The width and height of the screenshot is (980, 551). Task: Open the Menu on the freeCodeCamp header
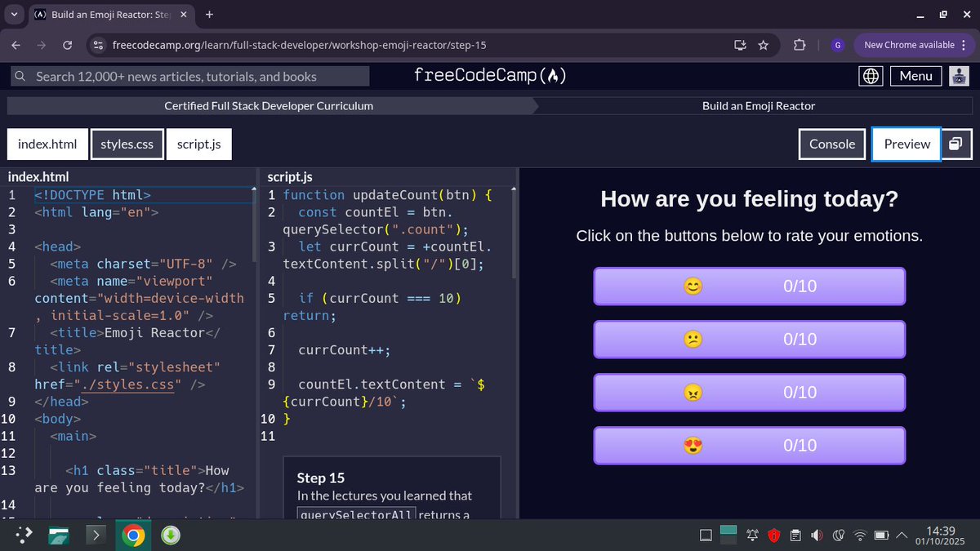coord(915,75)
